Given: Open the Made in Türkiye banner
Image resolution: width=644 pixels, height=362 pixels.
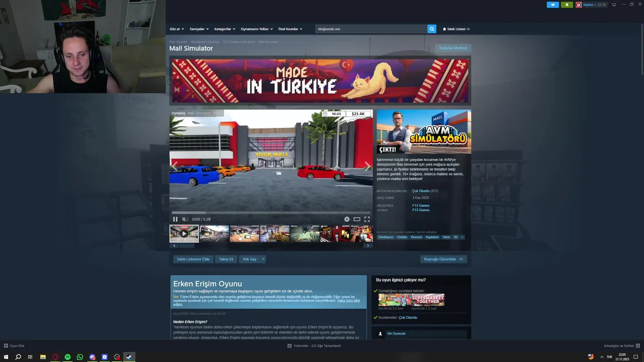Looking at the screenshot, I should (320, 81).
